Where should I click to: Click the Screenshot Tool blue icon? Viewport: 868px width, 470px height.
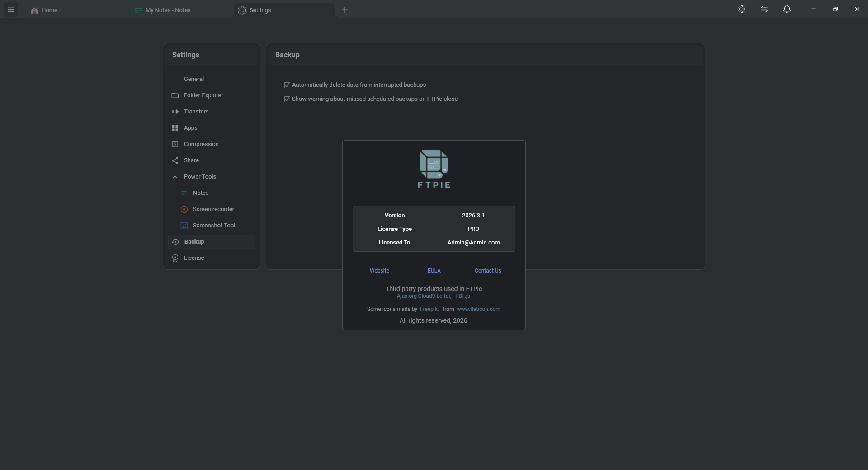(x=184, y=226)
